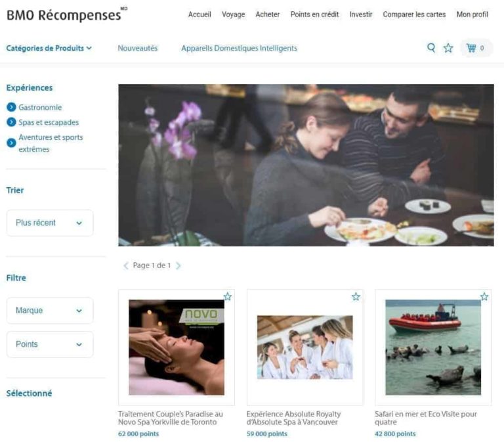Open the Points filter dropdown
This screenshot has width=504, height=448.
[x=50, y=344]
